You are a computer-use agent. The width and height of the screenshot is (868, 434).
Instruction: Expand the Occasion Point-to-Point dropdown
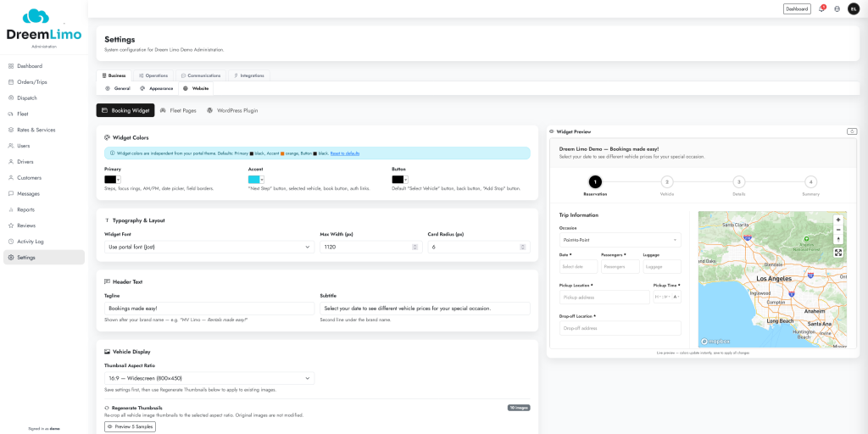click(x=620, y=240)
